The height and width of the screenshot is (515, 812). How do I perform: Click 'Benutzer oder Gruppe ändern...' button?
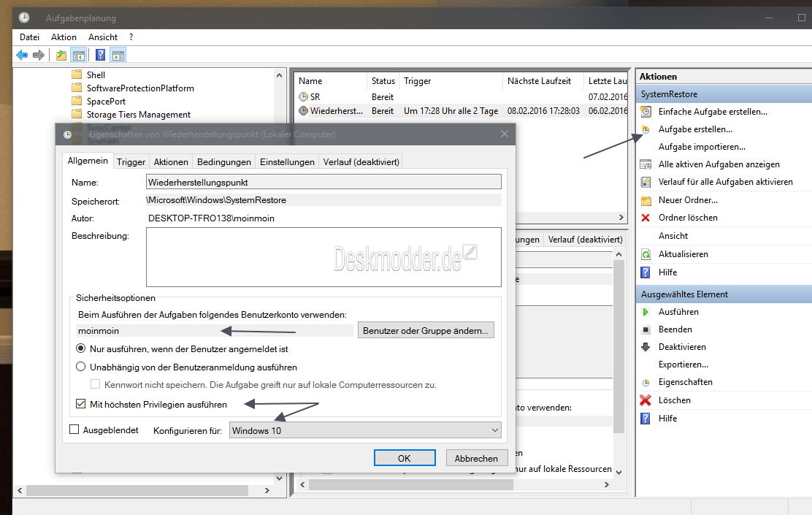426,331
